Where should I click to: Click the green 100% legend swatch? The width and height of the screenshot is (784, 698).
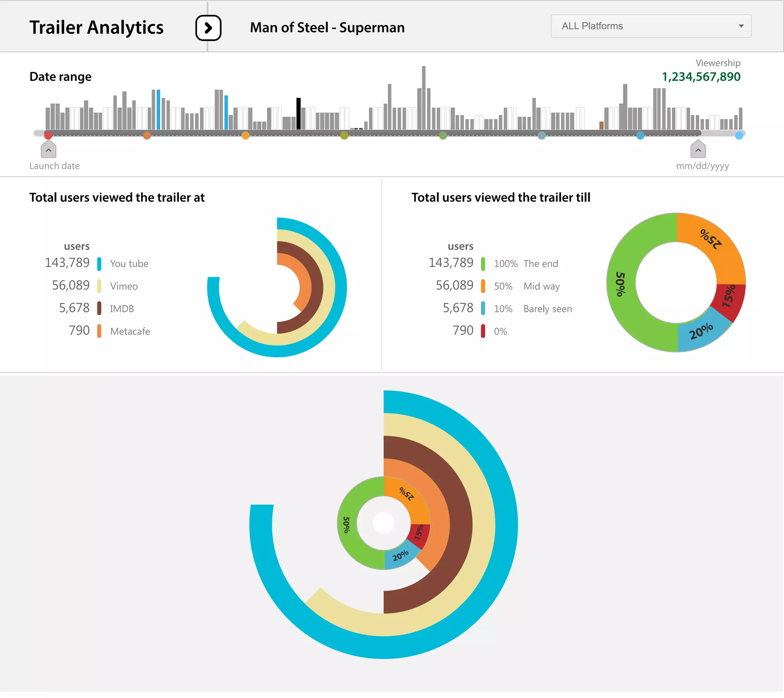[482, 264]
